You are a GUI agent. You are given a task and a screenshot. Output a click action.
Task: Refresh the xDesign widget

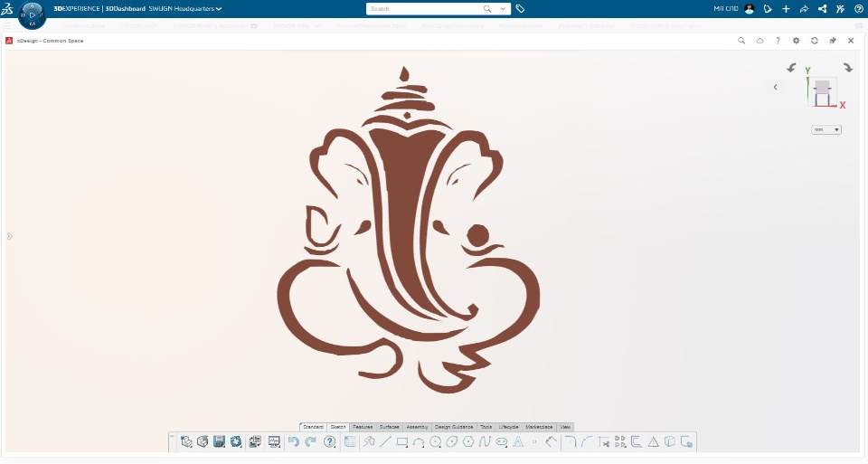coord(815,41)
